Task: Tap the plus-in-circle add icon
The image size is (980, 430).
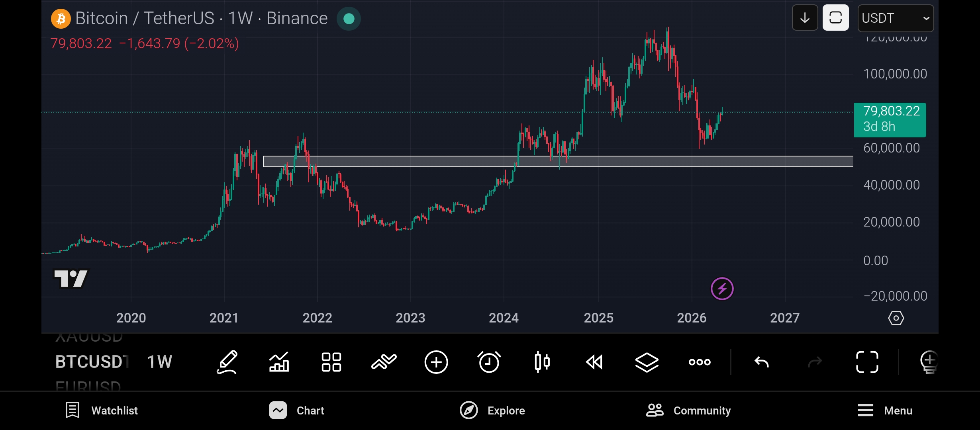Action: coord(436,362)
